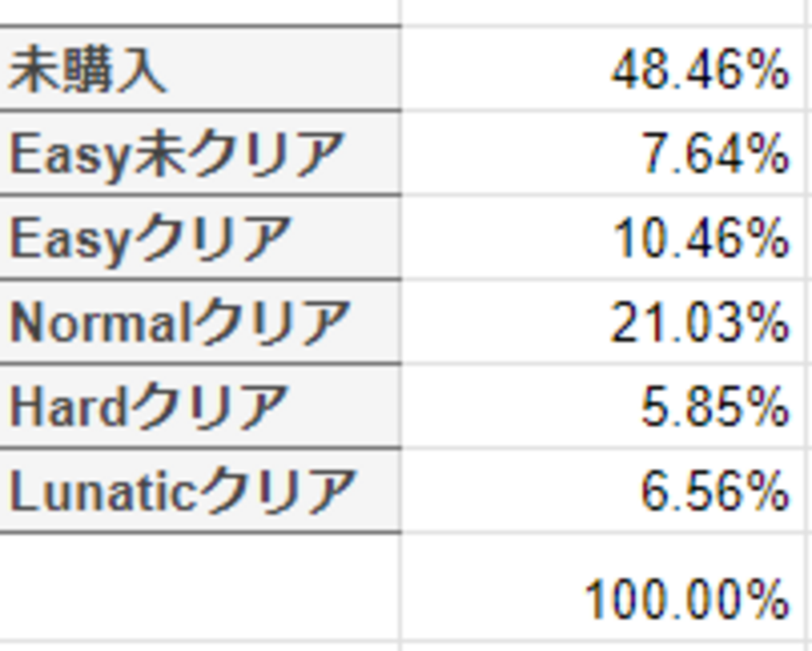Select the Normalクリア label cell
The width and height of the screenshot is (812, 651).
pyautogui.click(x=200, y=322)
